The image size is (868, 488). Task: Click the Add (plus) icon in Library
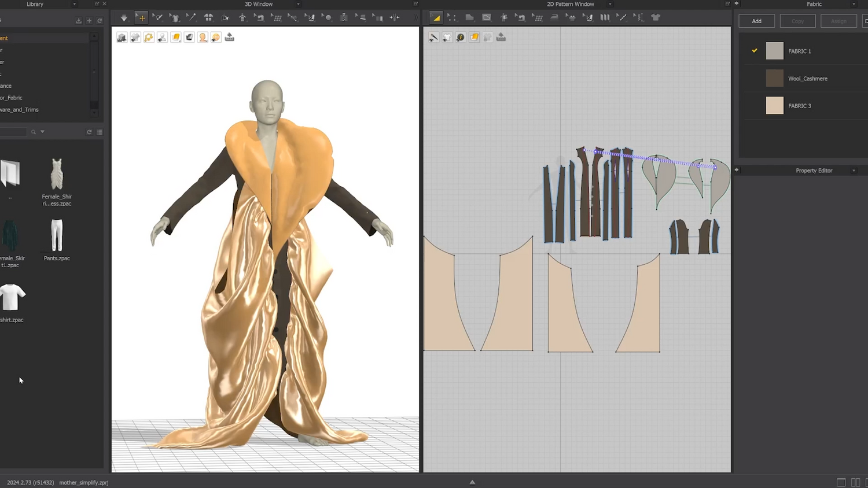coord(89,21)
